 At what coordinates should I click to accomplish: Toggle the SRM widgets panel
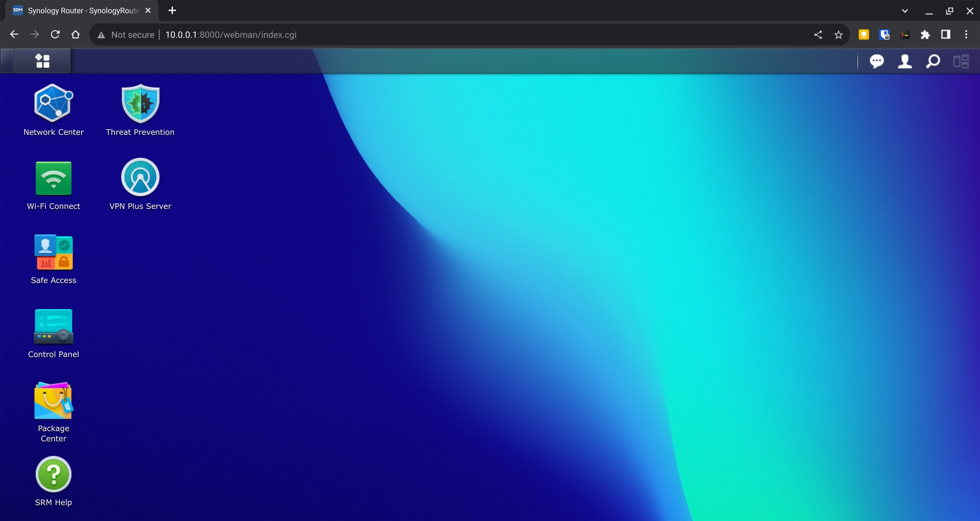pos(961,61)
